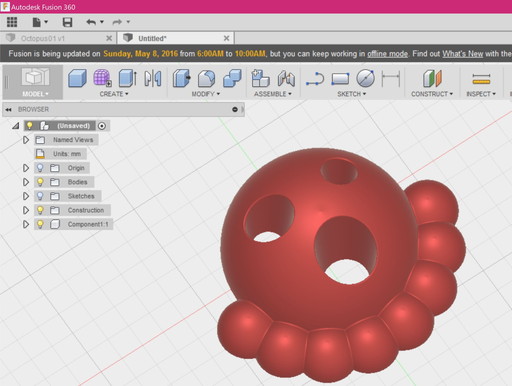Open the What's New link
The image size is (512, 386).
pos(462,54)
